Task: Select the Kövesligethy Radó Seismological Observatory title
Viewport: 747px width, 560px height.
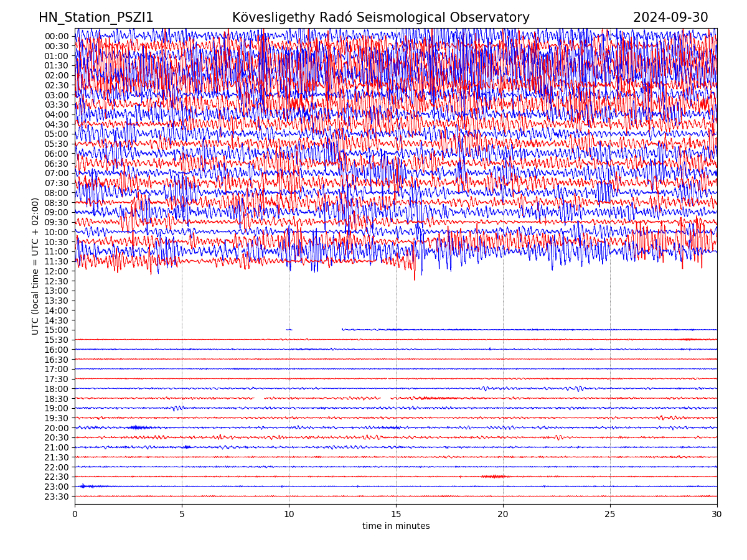Action: 380,18
